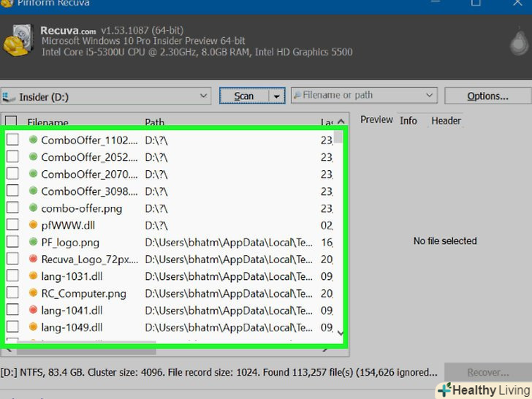Image resolution: width=532 pixels, height=399 pixels.
Task: Check the box for ComboOffer_2070 file
Action: [12, 173]
